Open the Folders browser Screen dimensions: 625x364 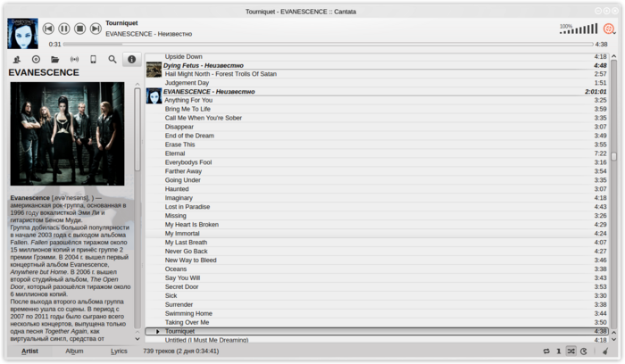[55, 60]
